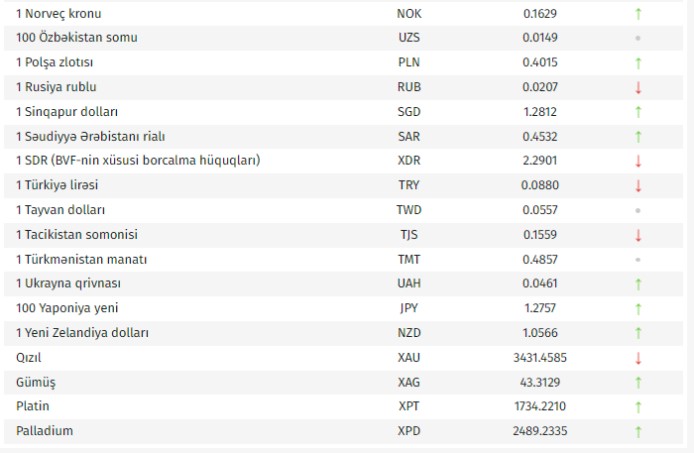Select the 1 Polşa zlotısı currency name

tap(56, 63)
